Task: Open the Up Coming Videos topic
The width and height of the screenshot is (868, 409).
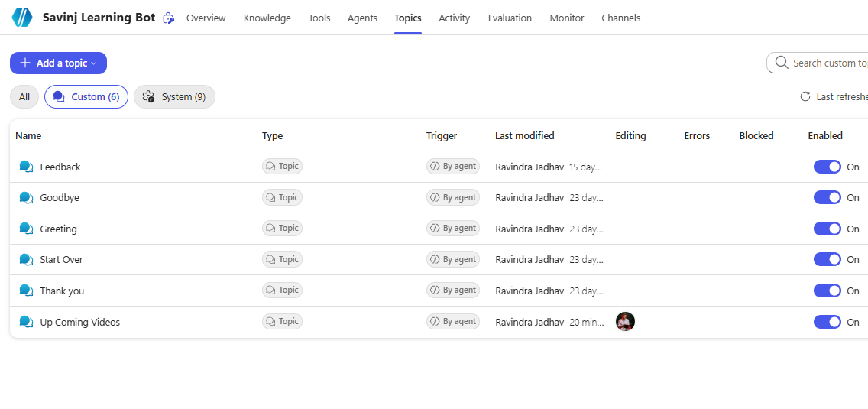Action: 79,322
